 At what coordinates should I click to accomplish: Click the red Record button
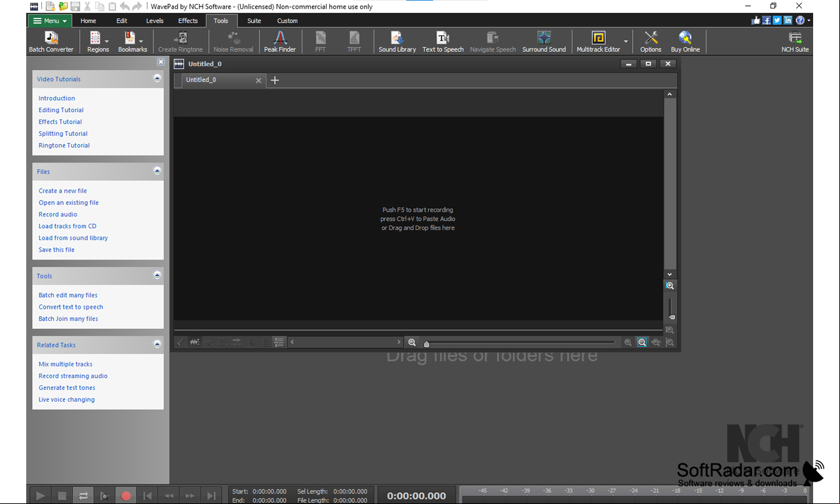[x=126, y=496]
